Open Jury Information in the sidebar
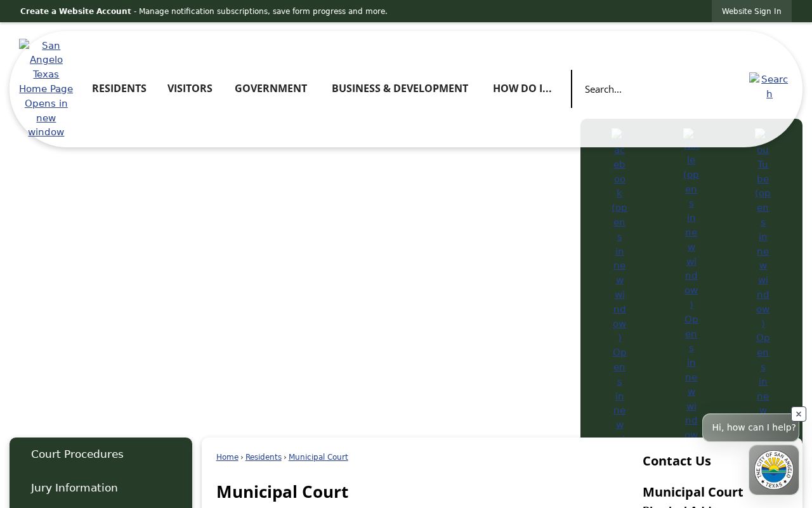The height and width of the screenshot is (508, 812). pyautogui.click(x=101, y=488)
